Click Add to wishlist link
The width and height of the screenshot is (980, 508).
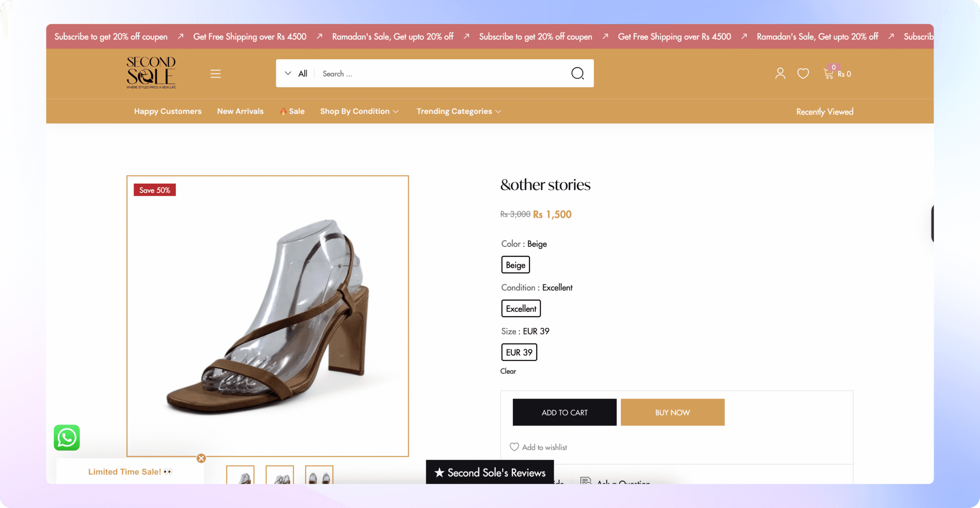coord(544,447)
